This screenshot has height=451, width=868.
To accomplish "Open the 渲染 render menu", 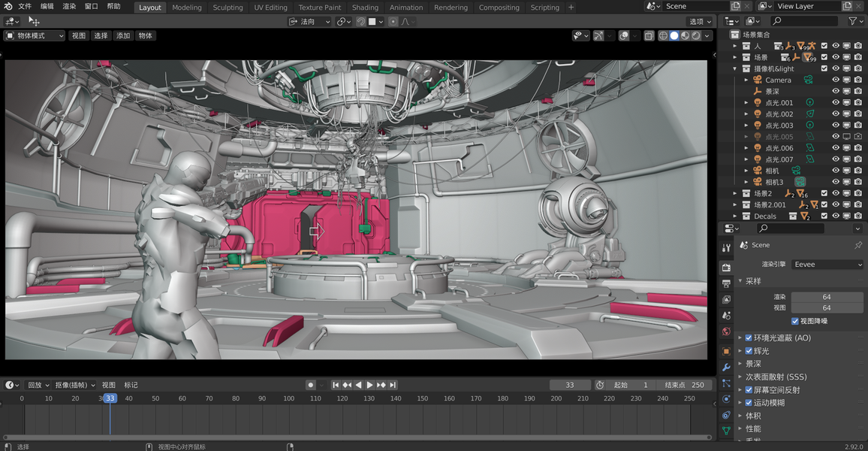I will click(69, 6).
